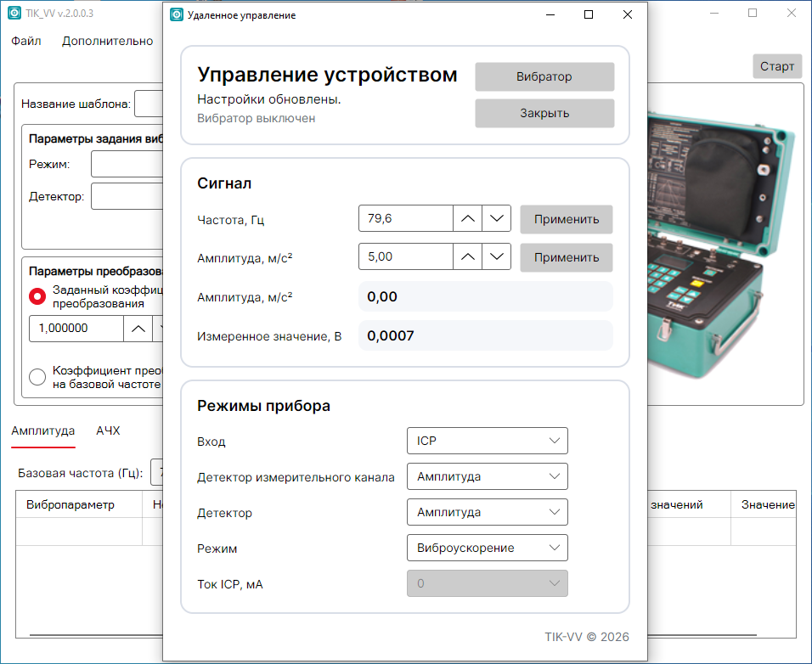Click the TIK-VV © 2026 footer text
This screenshot has height=664, width=812.
click(587, 637)
